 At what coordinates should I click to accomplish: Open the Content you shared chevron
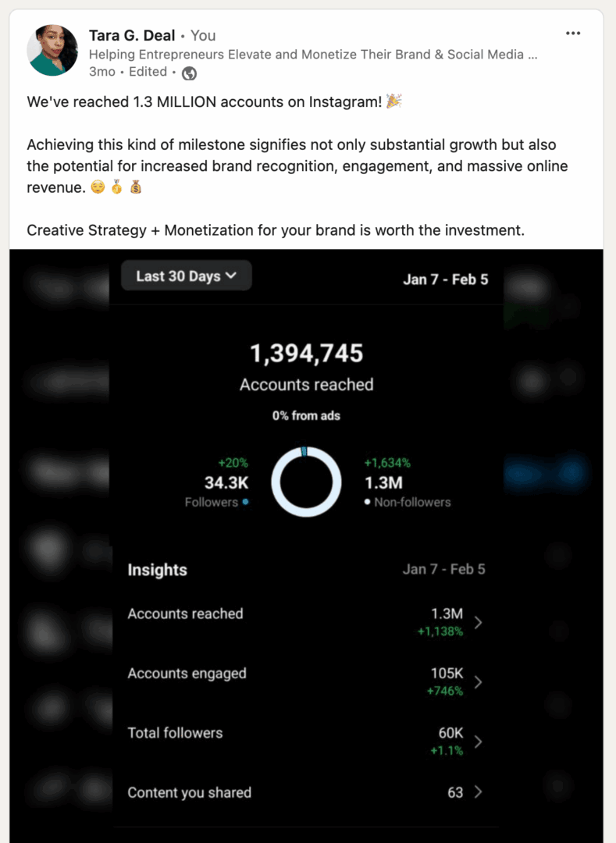[x=478, y=792]
